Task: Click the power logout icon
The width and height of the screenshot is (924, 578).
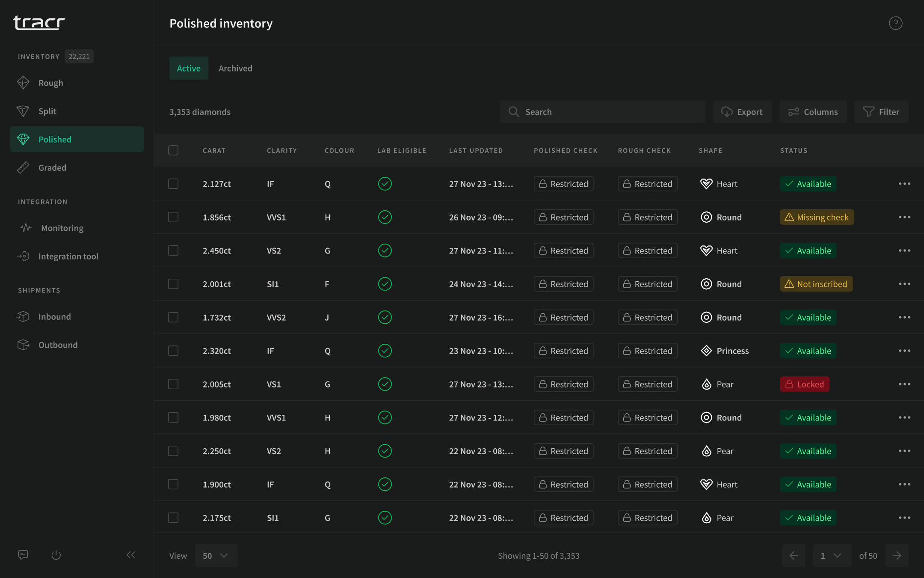Action: (x=56, y=555)
